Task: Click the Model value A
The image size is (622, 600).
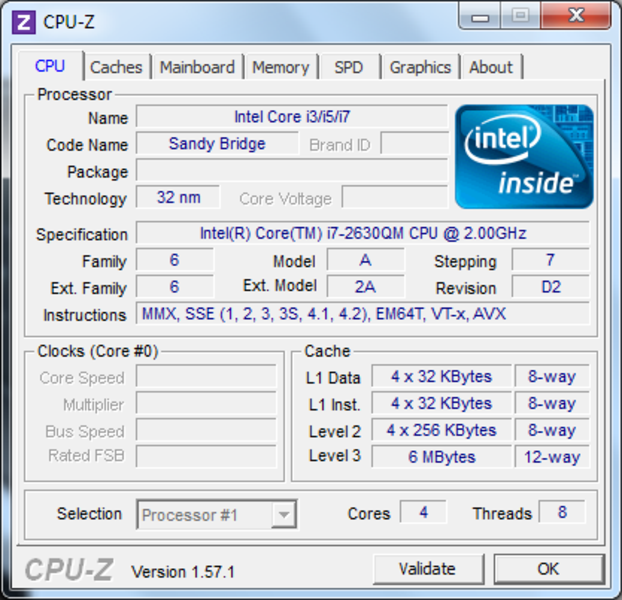Action: [x=365, y=260]
